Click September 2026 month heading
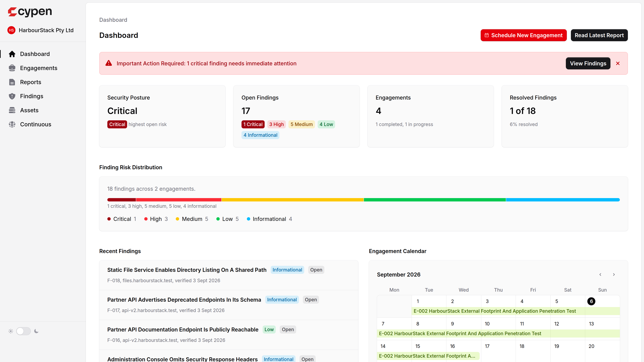Viewport: 644px width, 362px height. 398,275
